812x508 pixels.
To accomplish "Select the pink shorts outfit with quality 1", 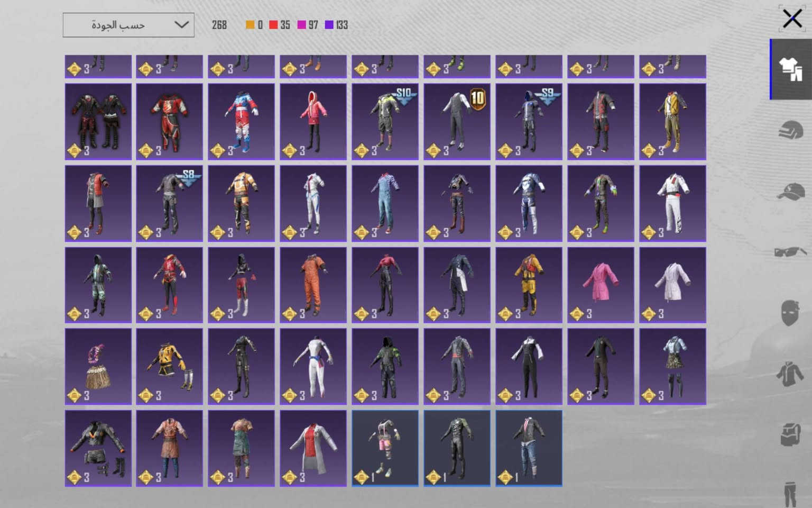I will click(x=385, y=448).
